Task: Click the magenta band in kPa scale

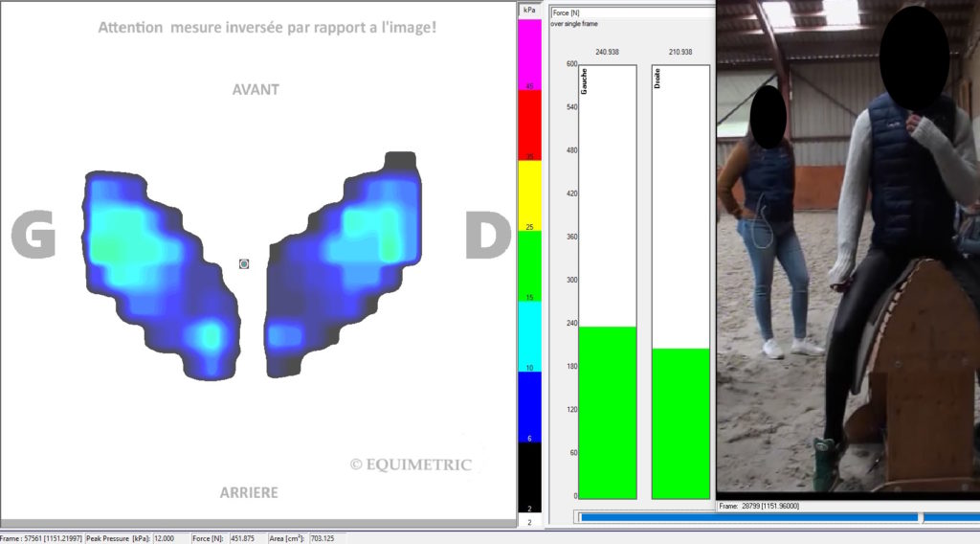Action: (x=530, y=53)
